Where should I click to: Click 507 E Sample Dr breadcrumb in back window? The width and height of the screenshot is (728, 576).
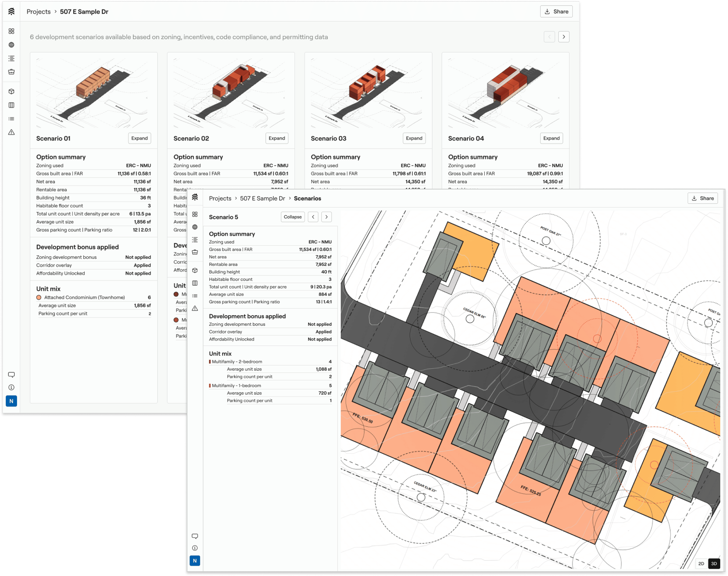tap(84, 11)
